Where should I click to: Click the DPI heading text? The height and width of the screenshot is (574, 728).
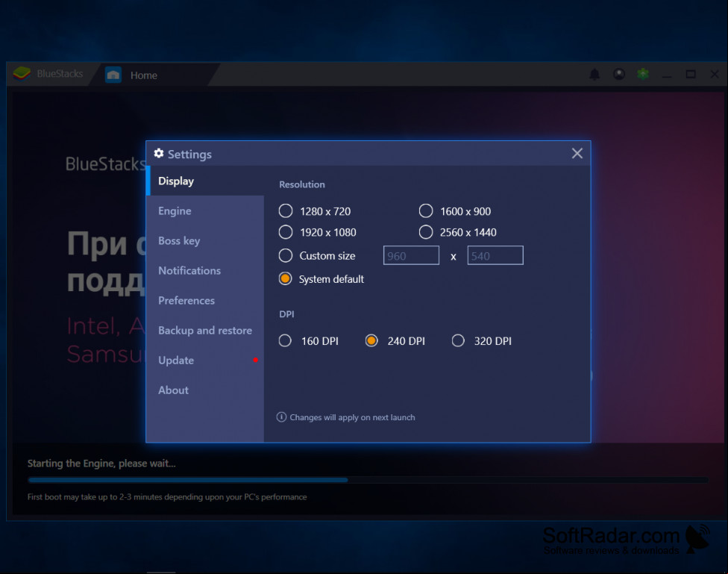click(286, 314)
